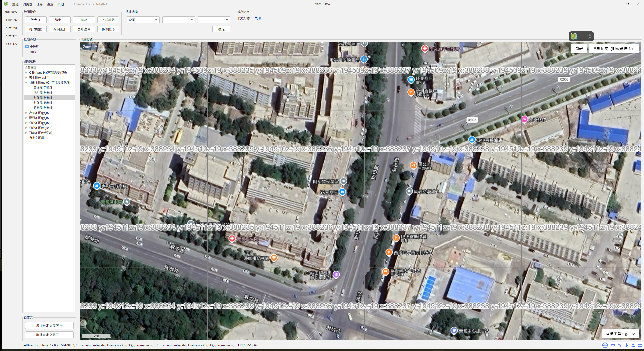The width and height of the screenshot is (644, 351).
Task: Click the microphone voice input icon
Action: tap(626, 345)
